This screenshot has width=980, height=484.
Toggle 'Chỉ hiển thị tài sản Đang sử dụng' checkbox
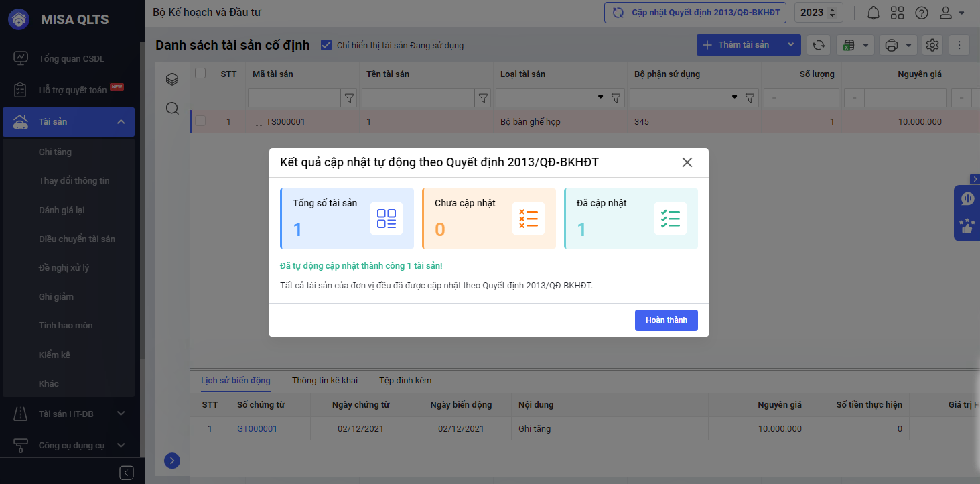pos(326,45)
